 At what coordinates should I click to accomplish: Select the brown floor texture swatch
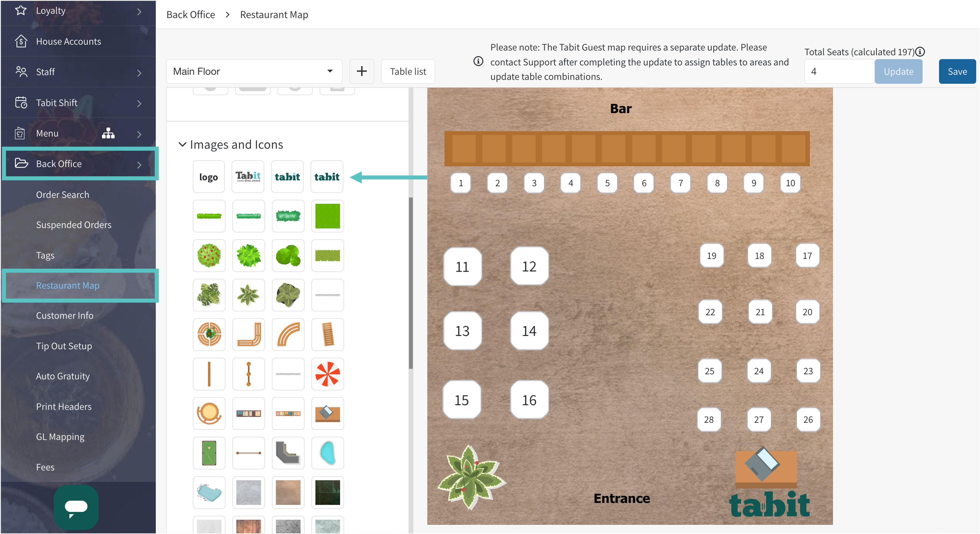point(288,493)
